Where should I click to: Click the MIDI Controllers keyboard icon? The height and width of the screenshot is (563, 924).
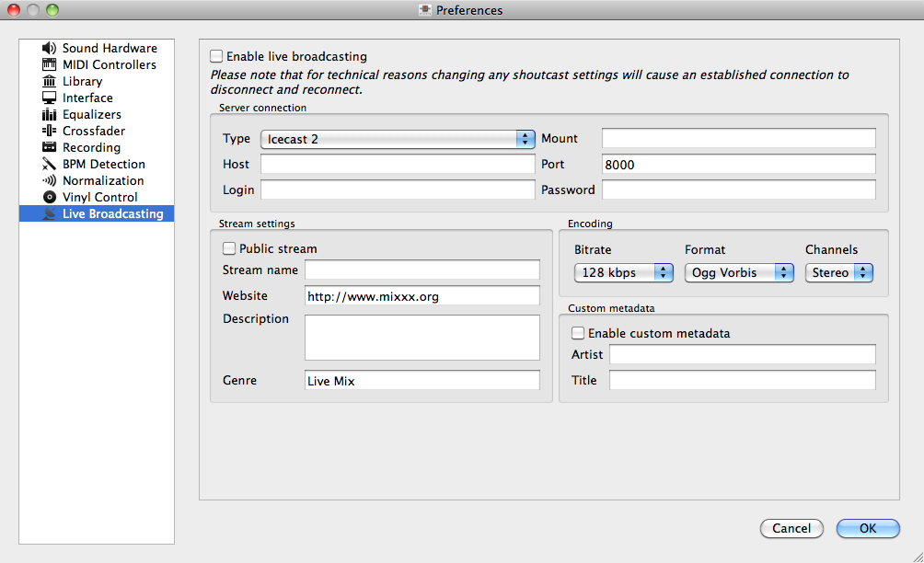tap(50, 64)
